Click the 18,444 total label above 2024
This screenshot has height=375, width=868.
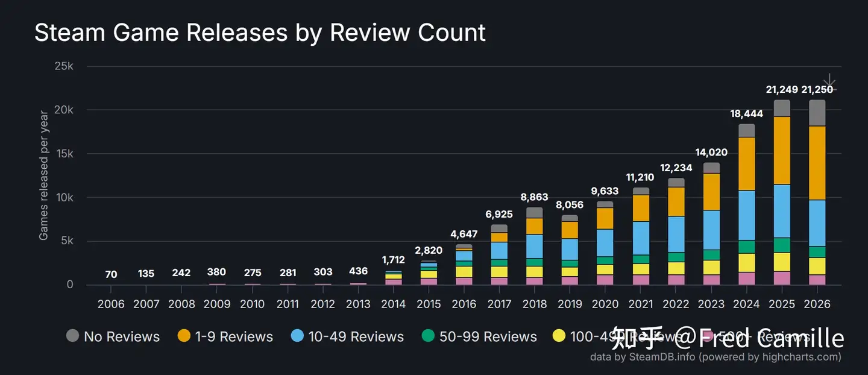pyautogui.click(x=746, y=114)
